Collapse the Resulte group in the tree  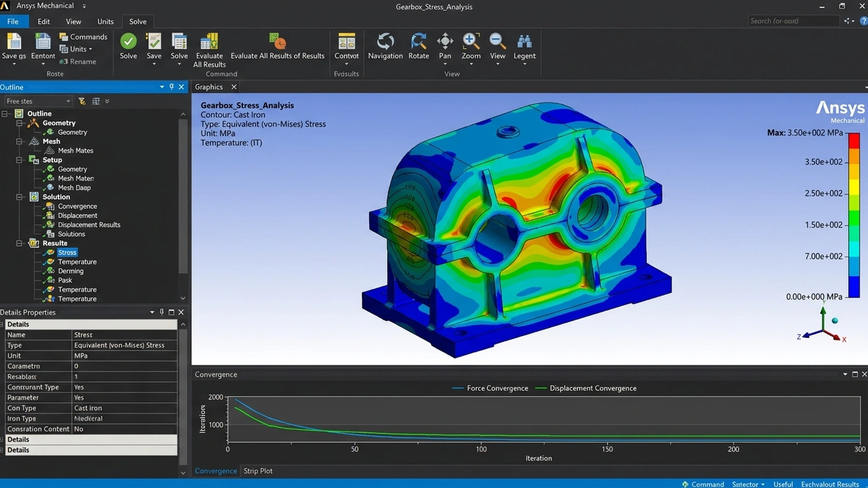pos(19,243)
